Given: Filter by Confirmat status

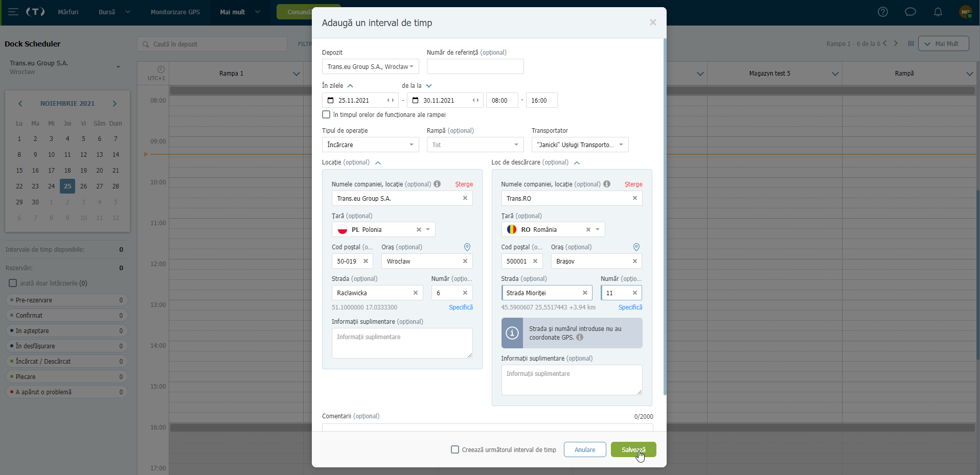Looking at the screenshot, I should [x=66, y=316].
